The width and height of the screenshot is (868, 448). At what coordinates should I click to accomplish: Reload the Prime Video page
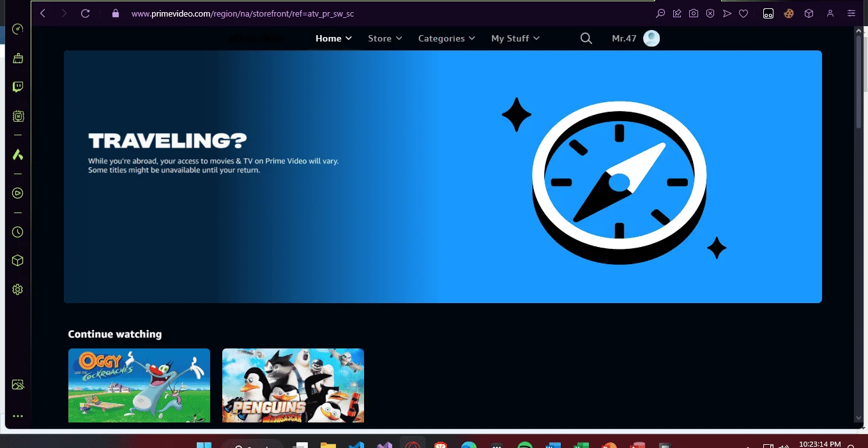tap(85, 13)
